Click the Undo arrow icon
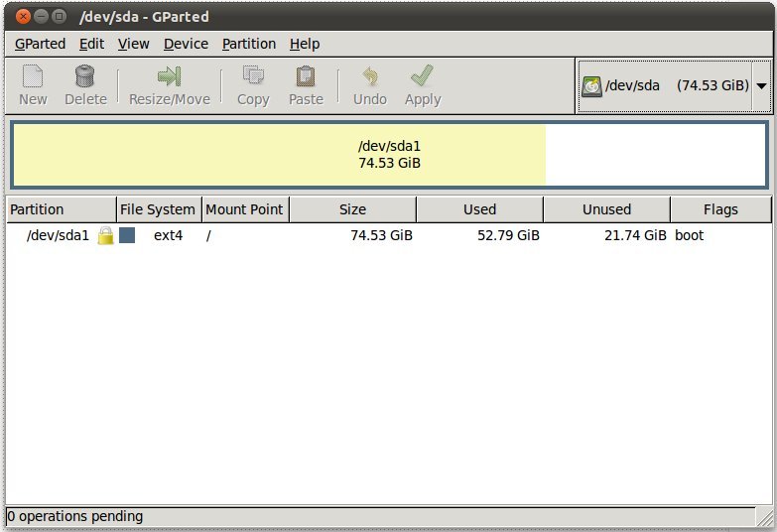 (x=370, y=76)
